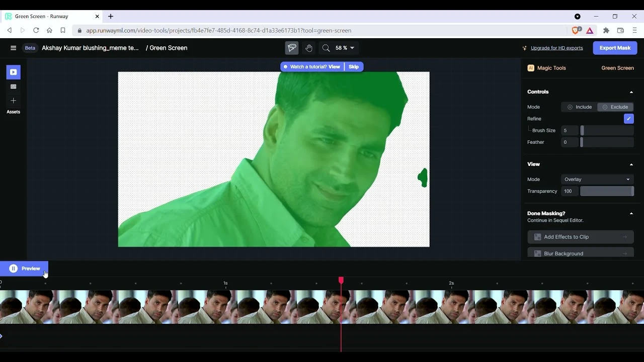Collapse the Done Masking section

pos(631,214)
